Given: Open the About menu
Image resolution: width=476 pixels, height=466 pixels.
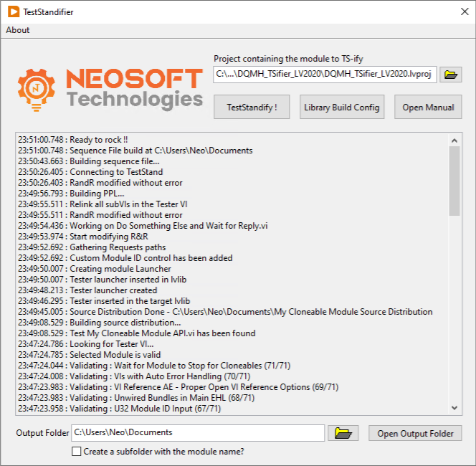Looking at the screenshot, I should tap(18, 30).
